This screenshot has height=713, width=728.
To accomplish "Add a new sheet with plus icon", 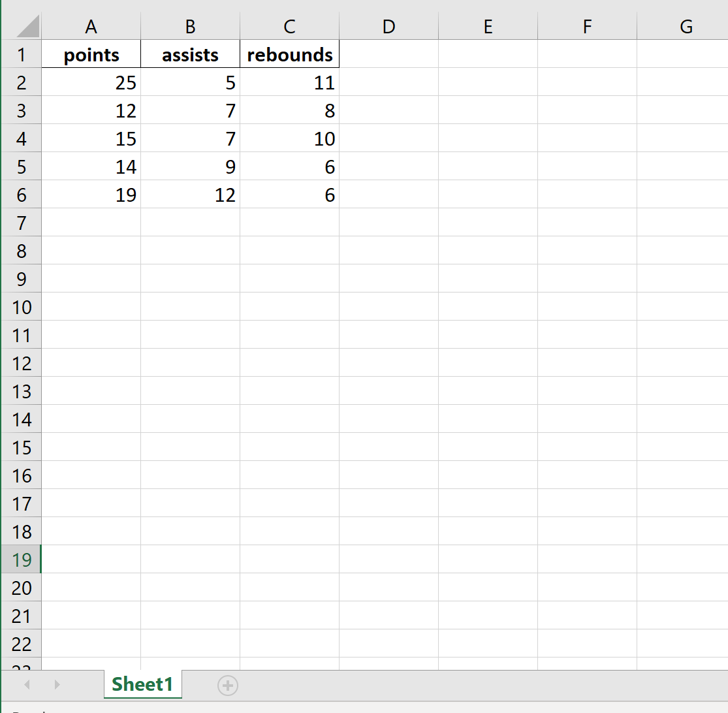I will point(227,686).
